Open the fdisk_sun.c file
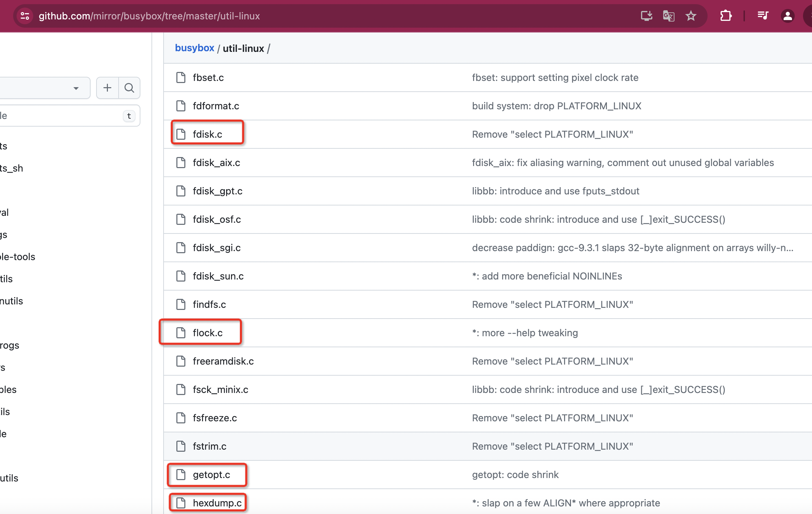Viewport: 812px width, 514px height. tap(218, 276)
